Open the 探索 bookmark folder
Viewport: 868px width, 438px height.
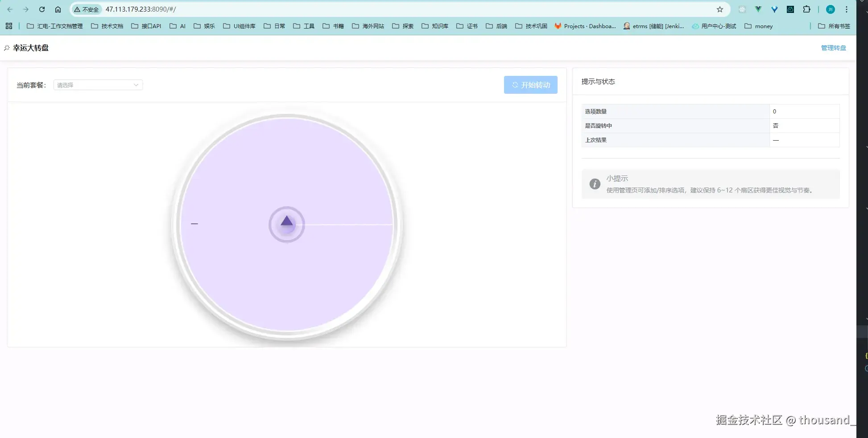[403, 26]
